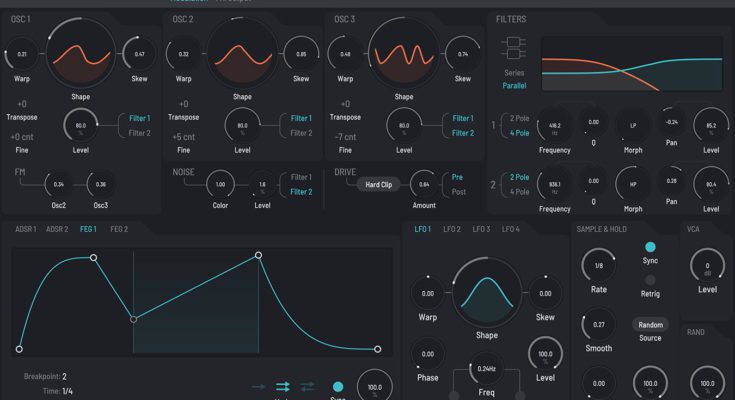Select the double-arrow loop envelope mode
Viewport: 735px width, 400px height.
click(x=282, y=386)
